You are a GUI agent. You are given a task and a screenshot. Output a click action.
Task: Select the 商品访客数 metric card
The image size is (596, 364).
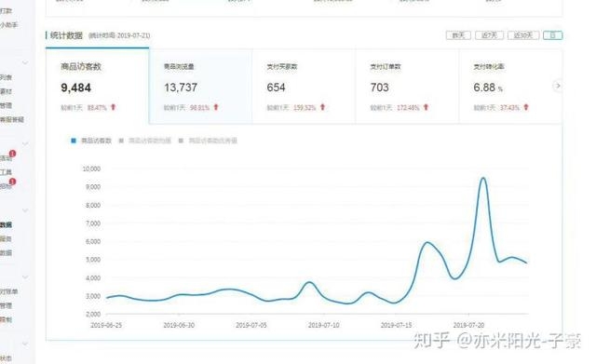97,87
